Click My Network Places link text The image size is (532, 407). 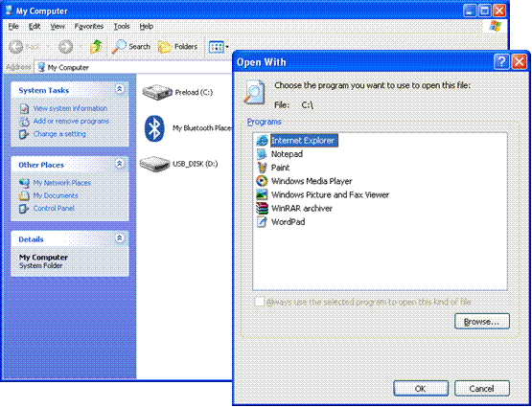tap(61, 183)
